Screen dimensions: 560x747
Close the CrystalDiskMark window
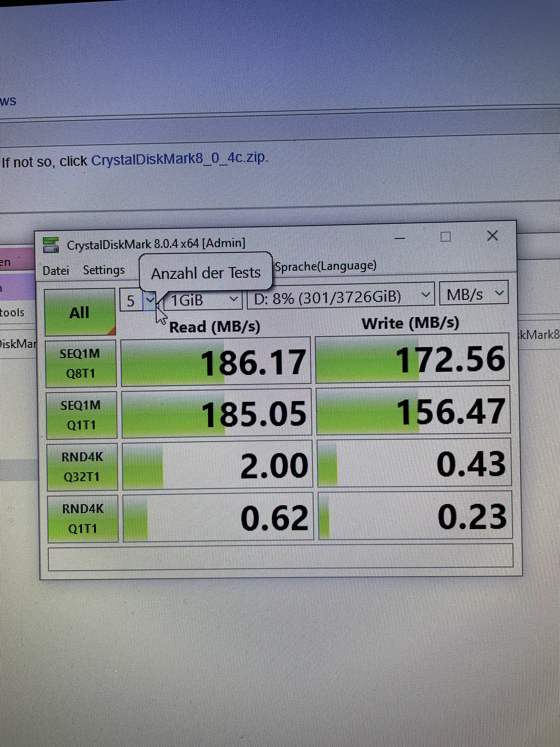(x=493, y=236)
